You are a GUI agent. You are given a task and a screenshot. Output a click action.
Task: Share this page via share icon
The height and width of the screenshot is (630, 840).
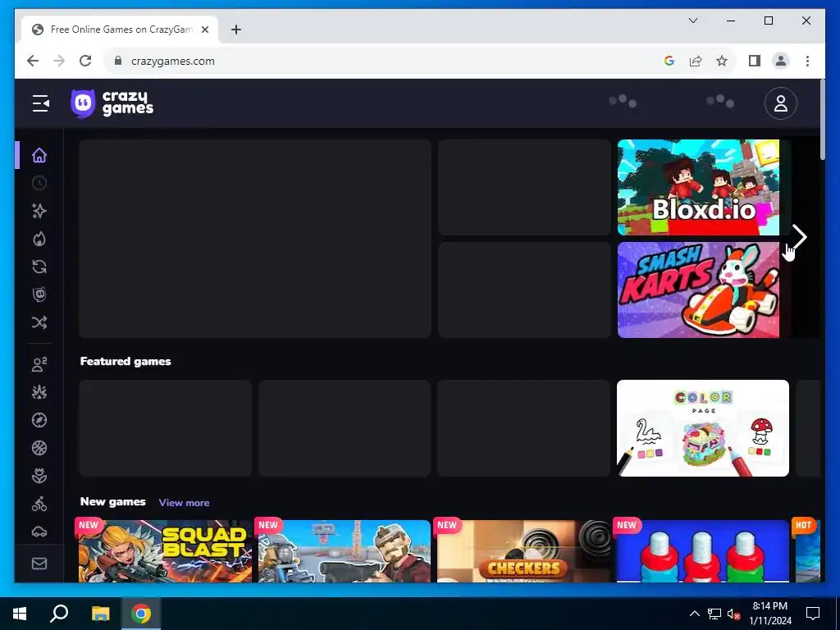click(x=696, y=61)
